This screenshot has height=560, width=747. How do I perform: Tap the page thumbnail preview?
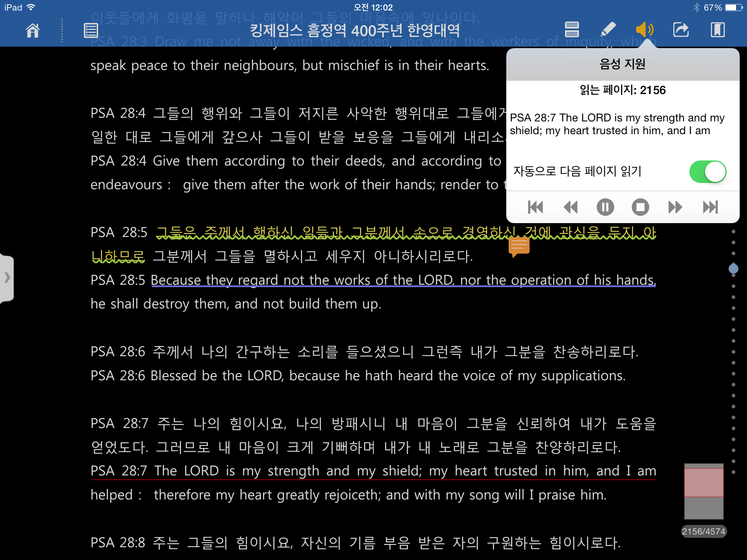coord(704,491)
